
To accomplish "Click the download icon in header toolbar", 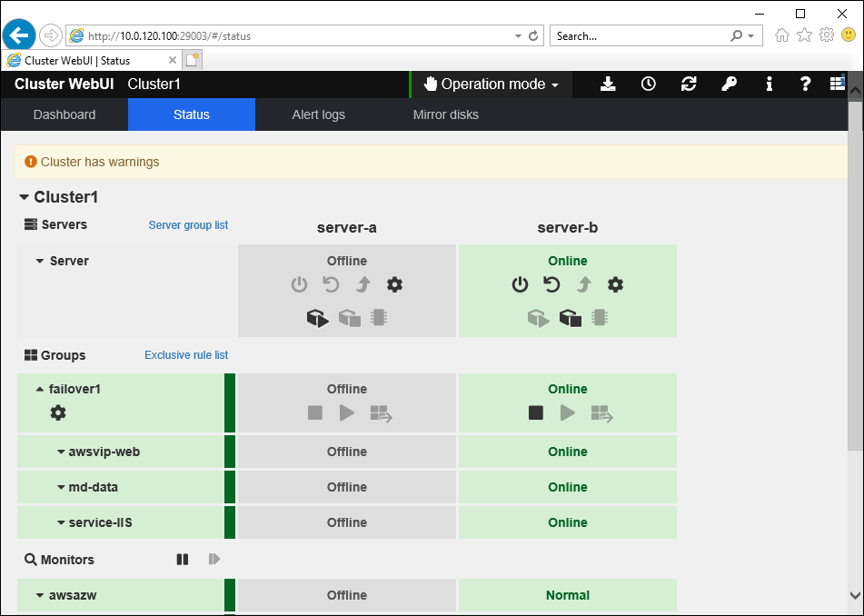I will coord(608,84).
